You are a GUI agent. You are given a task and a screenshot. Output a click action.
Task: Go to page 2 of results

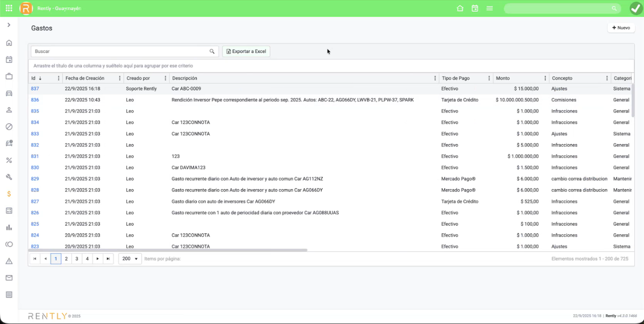(66, 259)
